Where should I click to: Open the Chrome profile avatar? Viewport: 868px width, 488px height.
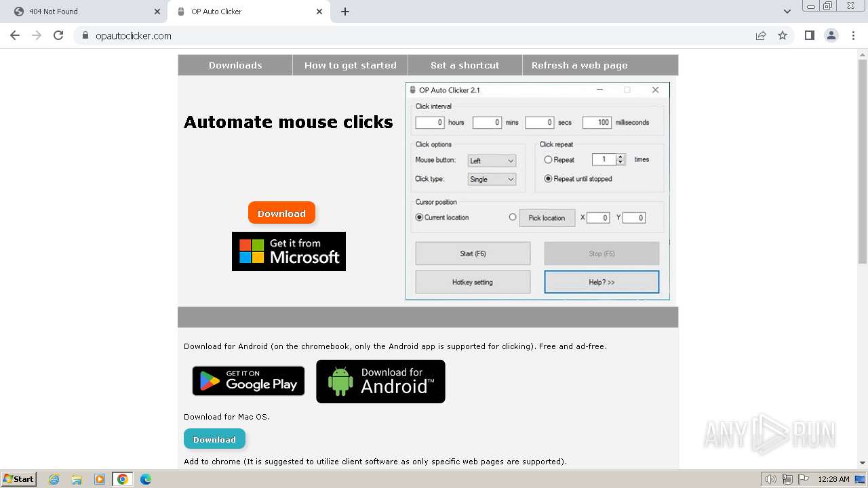[x=831, y=35]
